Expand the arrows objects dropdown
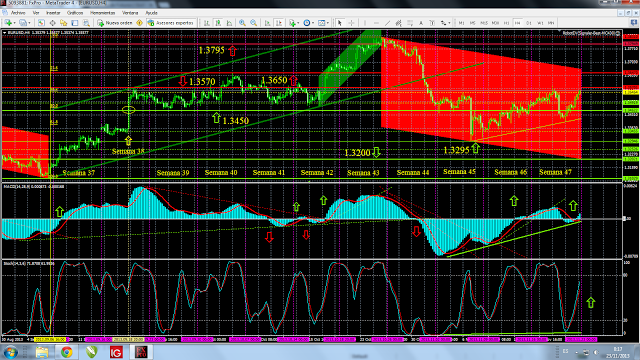 (x=449, y=23)
